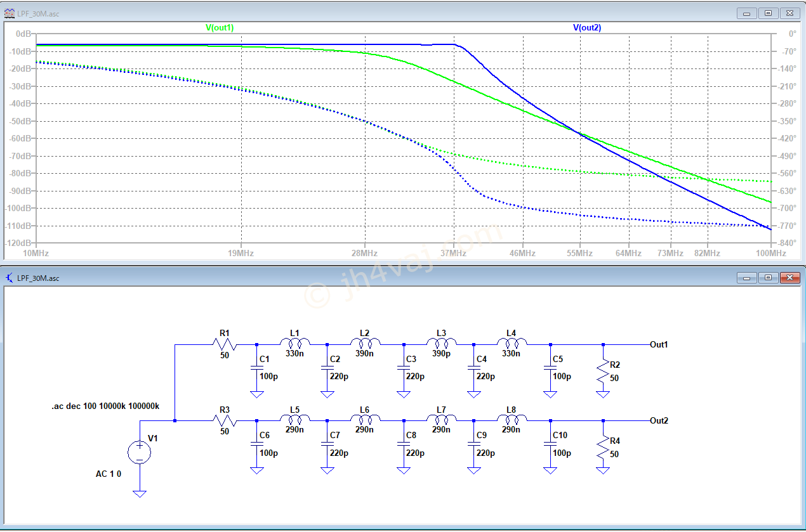Click the schematic icon in lower window title
The width and height of the screenshot is (806, 532).
[10, 278]
